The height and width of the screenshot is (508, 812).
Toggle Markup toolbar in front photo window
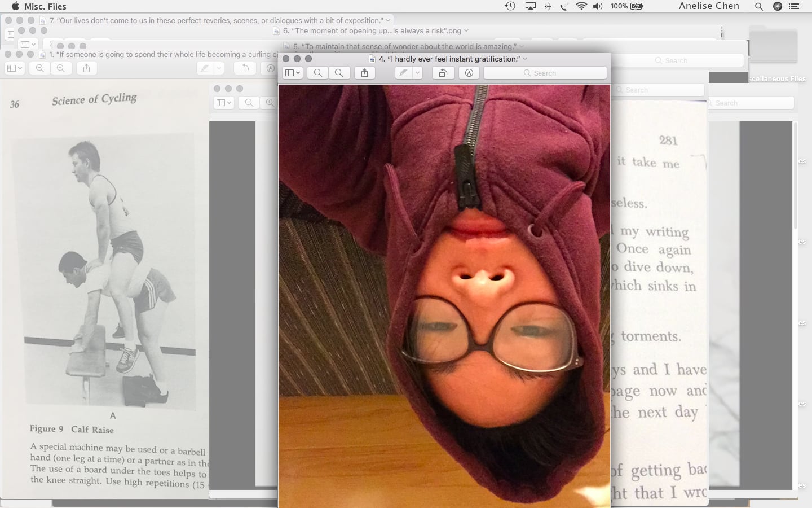coord(469,73)
